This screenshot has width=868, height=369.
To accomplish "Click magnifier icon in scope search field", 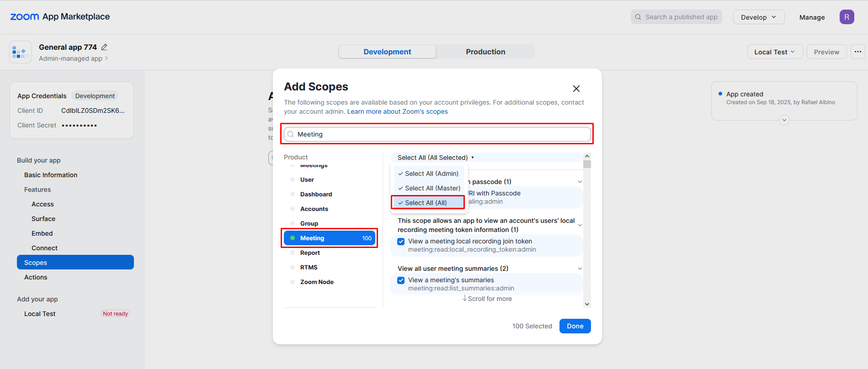I will [291, 134].
